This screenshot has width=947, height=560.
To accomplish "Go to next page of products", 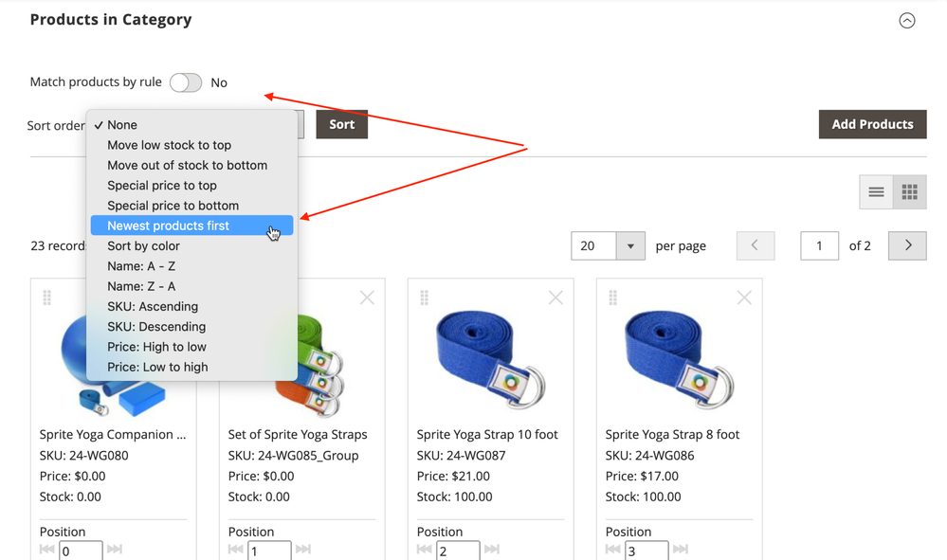I will point(907,245).
